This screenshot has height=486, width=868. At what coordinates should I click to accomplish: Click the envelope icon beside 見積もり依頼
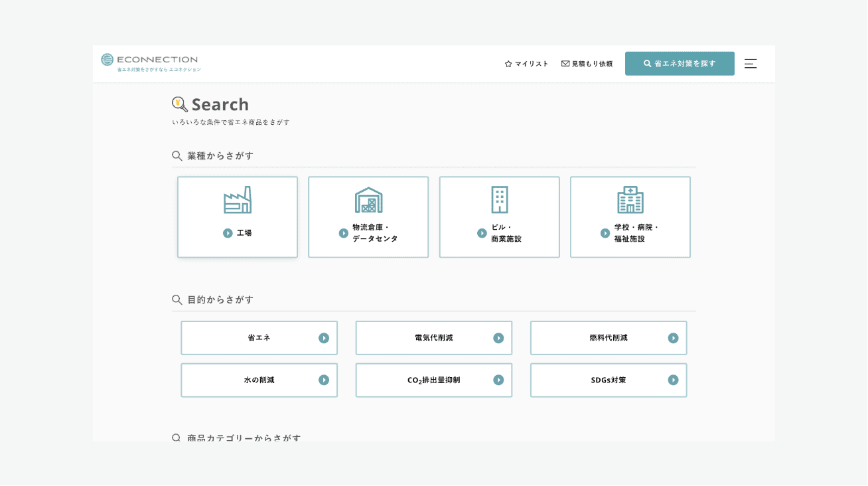[565, 64]
